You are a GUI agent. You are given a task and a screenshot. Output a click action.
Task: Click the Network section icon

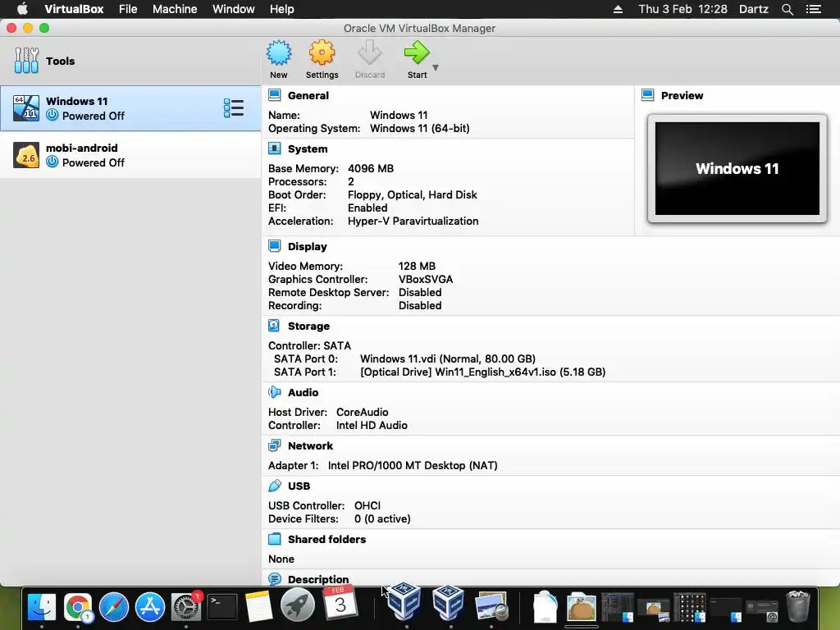coord(274,445)
